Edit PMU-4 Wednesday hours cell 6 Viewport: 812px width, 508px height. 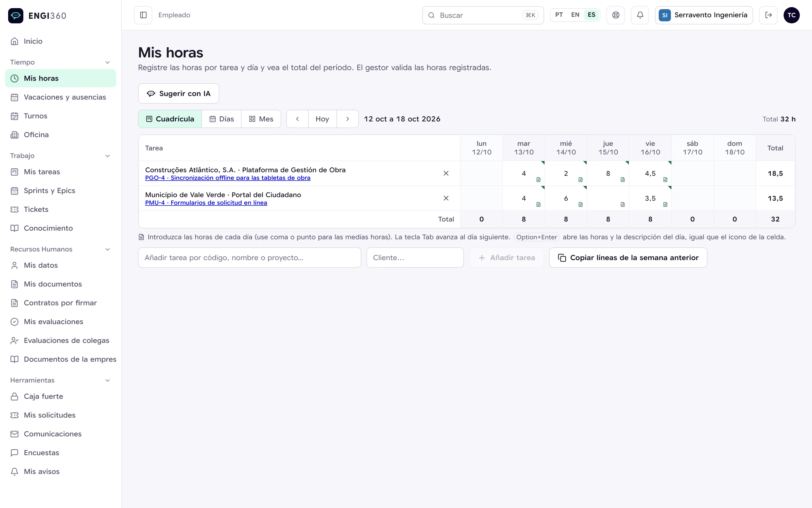[566, 199]
